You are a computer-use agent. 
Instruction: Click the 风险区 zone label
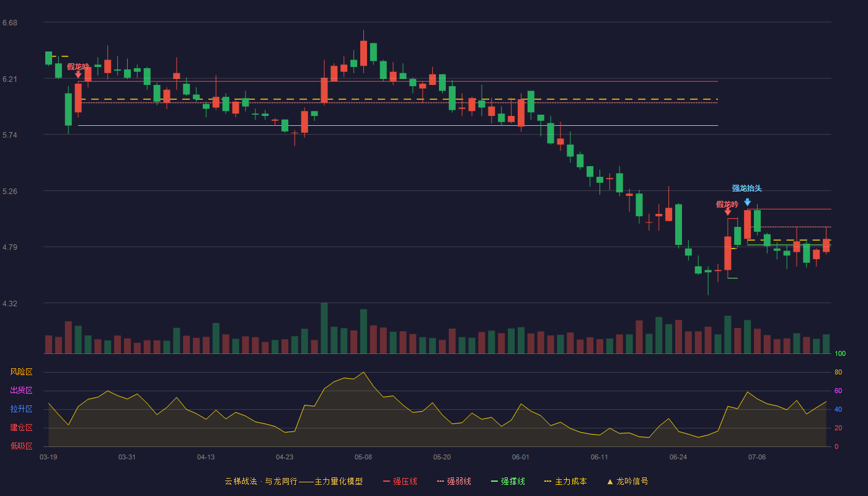click(21, 372)
